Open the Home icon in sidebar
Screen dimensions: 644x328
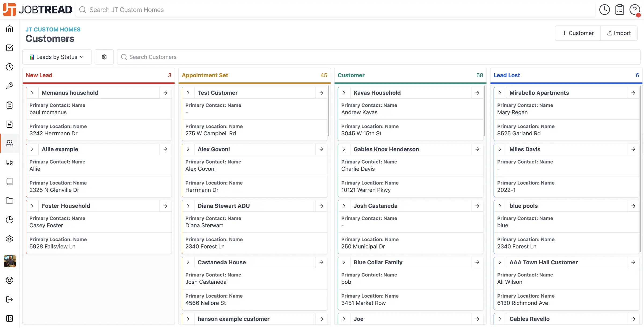(x=10, y=29)
